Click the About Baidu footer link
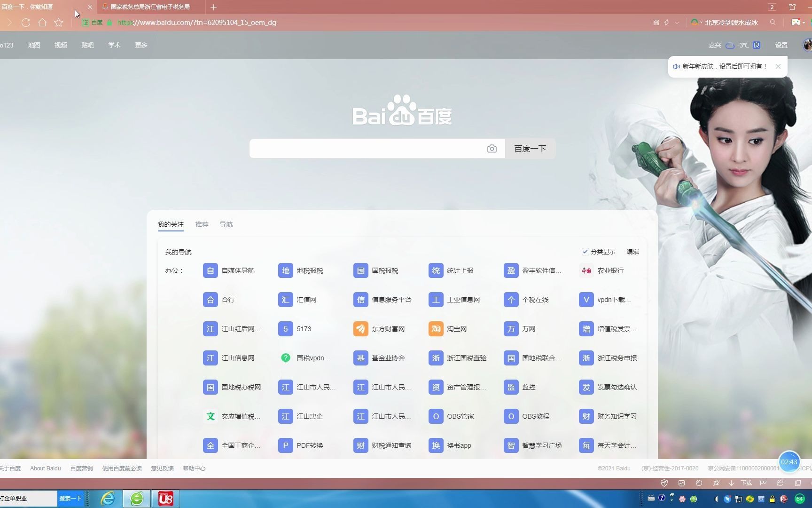 46,468
